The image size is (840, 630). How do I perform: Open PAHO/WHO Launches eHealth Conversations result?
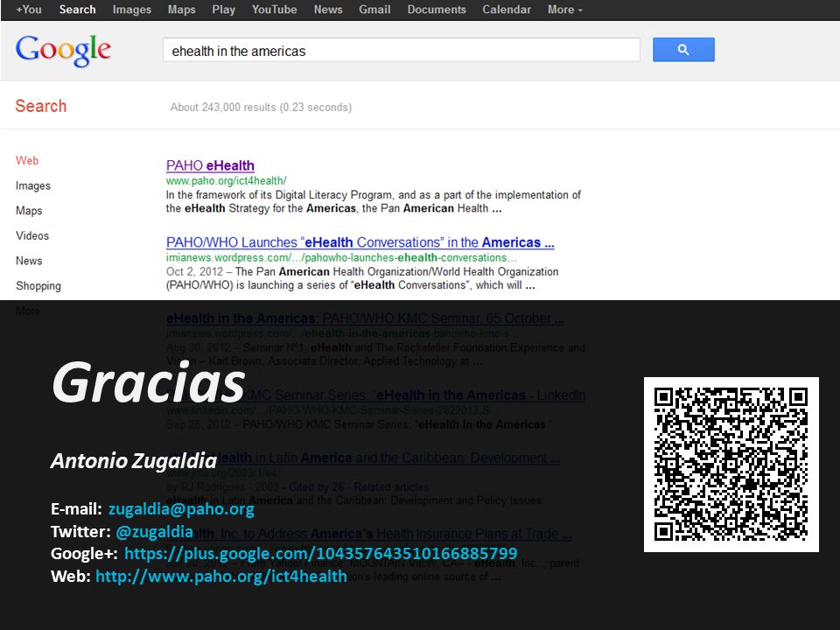click(360, 242)
